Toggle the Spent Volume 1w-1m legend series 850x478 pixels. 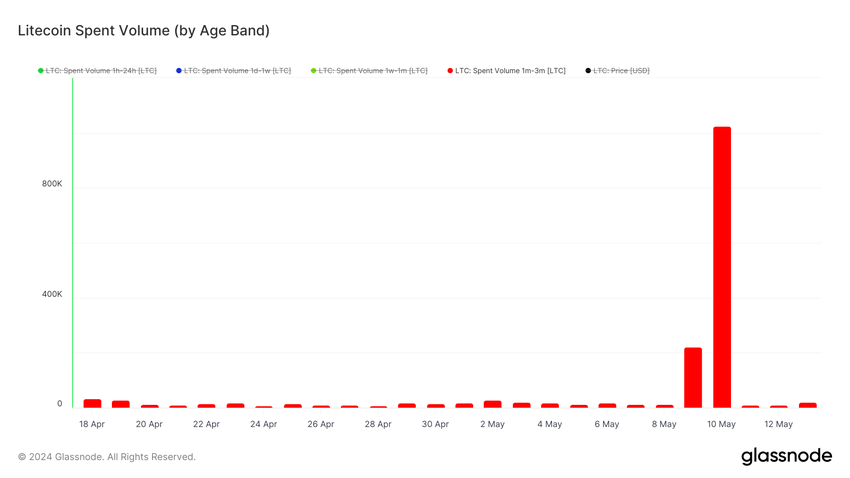(369, 70)
